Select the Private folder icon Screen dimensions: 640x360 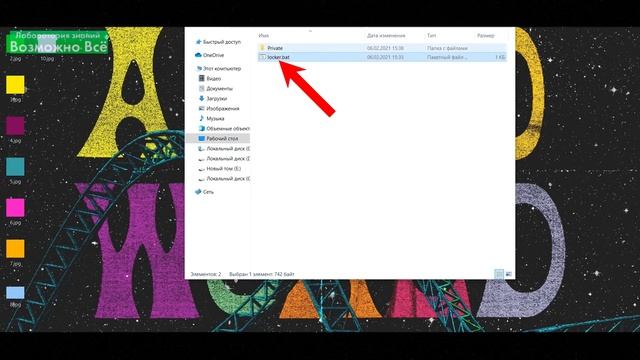point(262,48)
